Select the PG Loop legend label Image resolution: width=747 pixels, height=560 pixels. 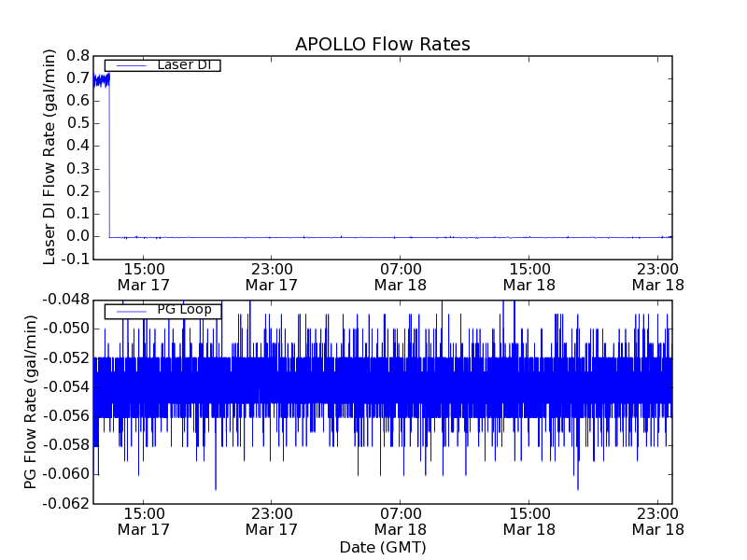[x=184, y=310]
